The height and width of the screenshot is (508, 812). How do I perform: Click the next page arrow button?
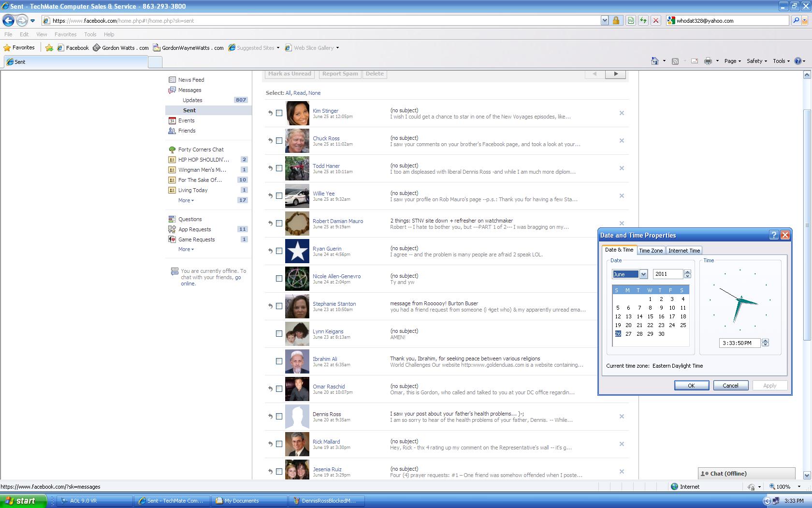(615, 74)
